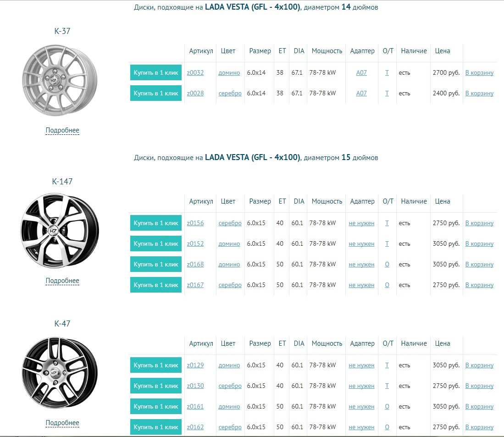Add item z0129 to cart
Viewport: 504px width, 437px height.
[479, 365]
